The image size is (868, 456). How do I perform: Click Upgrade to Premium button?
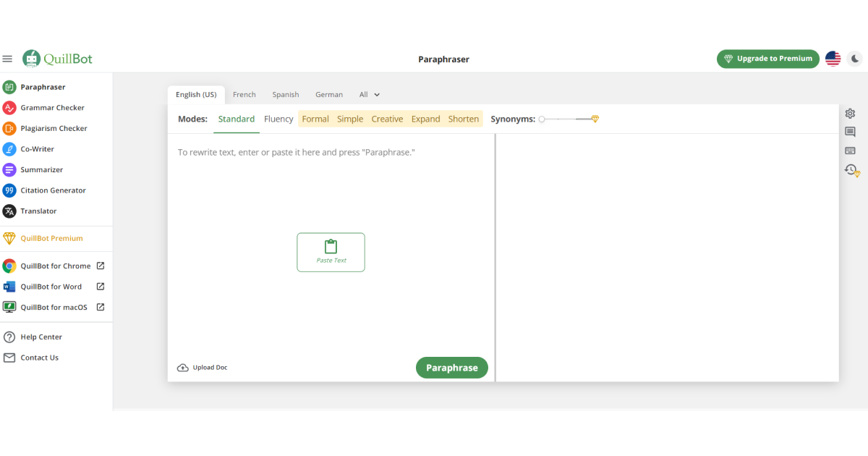pyautogui.click(x=768, y=59)
